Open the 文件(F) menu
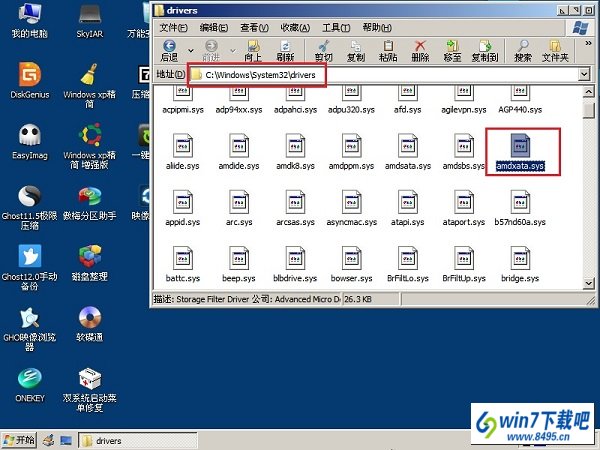Image resolution: width=600 pixels, height=450 pixels. click(173, 28)
